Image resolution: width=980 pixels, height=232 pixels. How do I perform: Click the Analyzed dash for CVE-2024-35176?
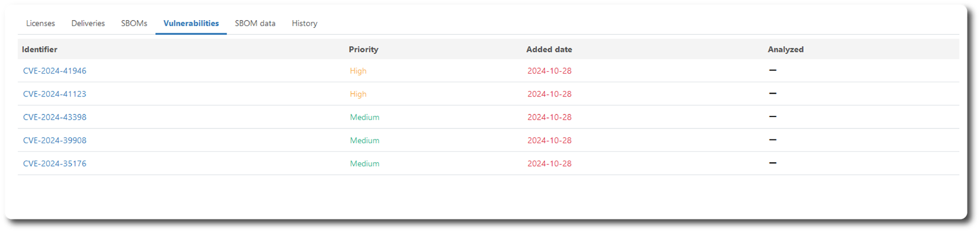click(772, 163)
